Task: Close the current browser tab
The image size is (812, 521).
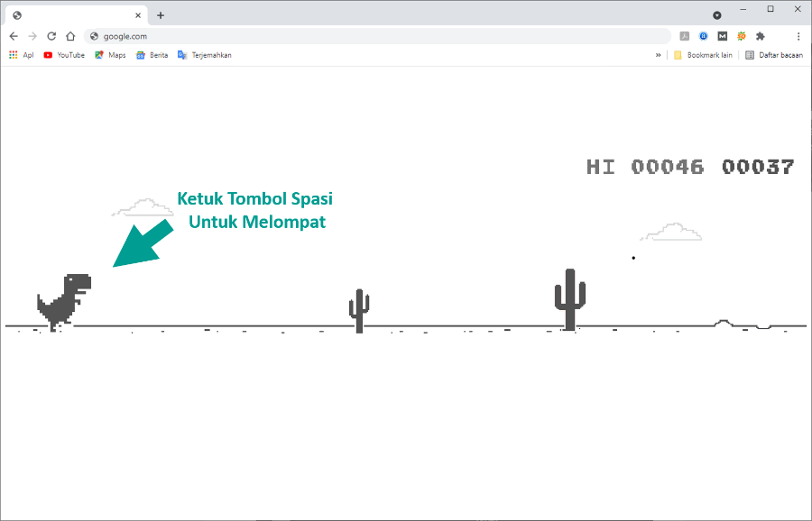Action: coord(138,15)
